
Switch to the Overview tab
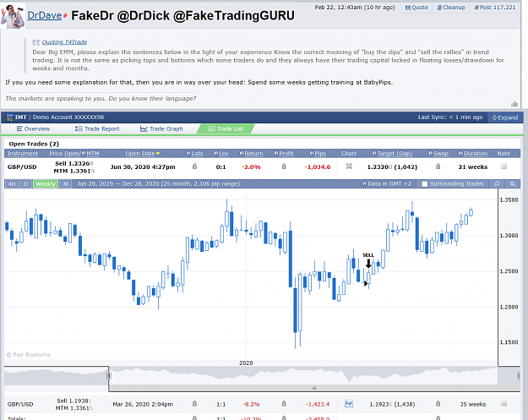(33, 128)
